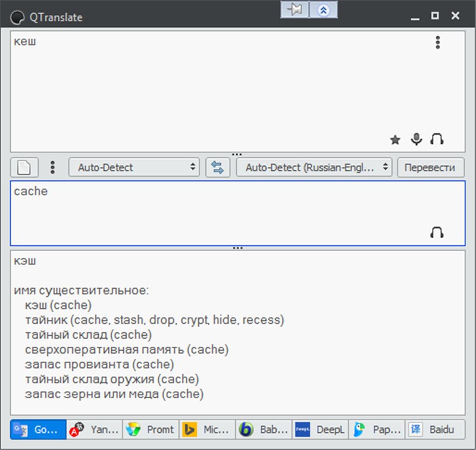Click the dictionary line кэш (cache)

[58, 305]
